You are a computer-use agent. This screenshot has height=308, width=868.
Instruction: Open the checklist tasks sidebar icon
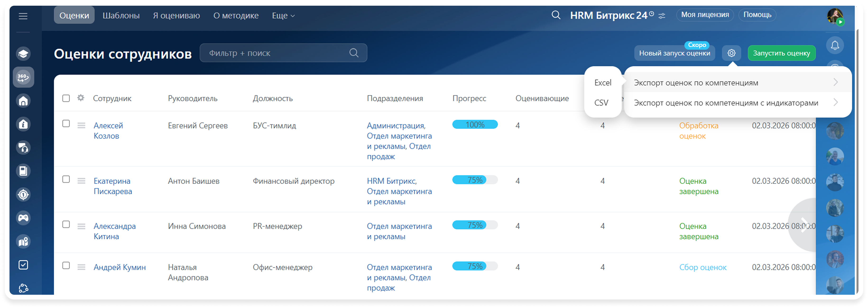click(23, 265)
